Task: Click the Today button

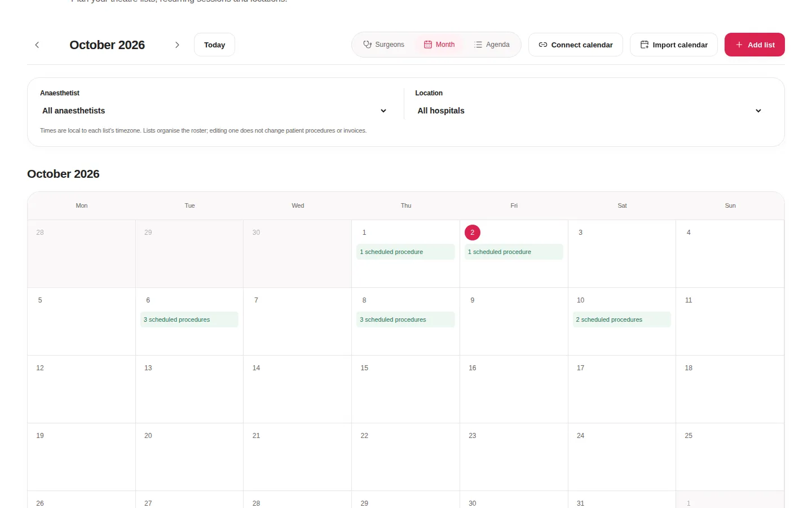Action: [214, 45]
